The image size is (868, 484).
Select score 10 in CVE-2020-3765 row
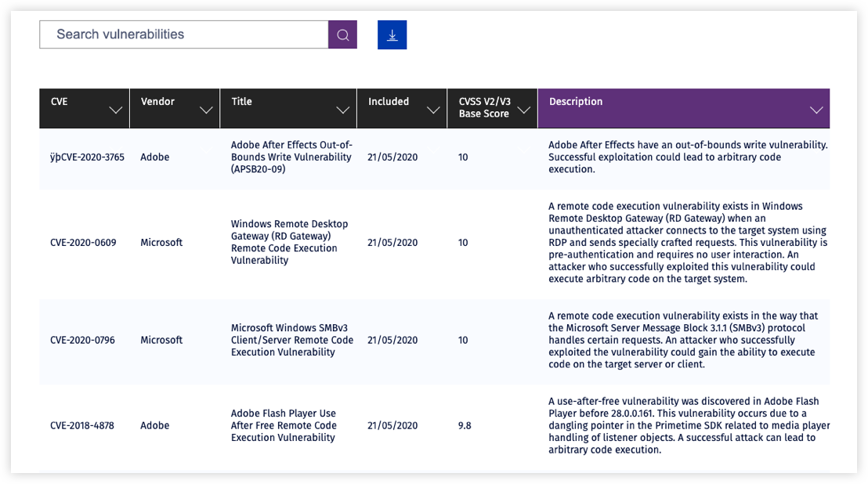click(463, 157)
